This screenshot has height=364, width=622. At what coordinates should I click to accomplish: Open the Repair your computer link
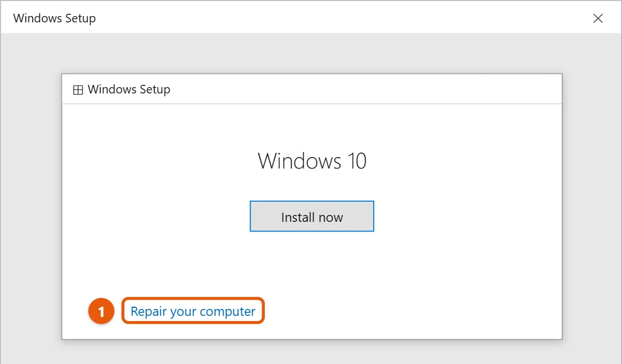coord(193,311)
